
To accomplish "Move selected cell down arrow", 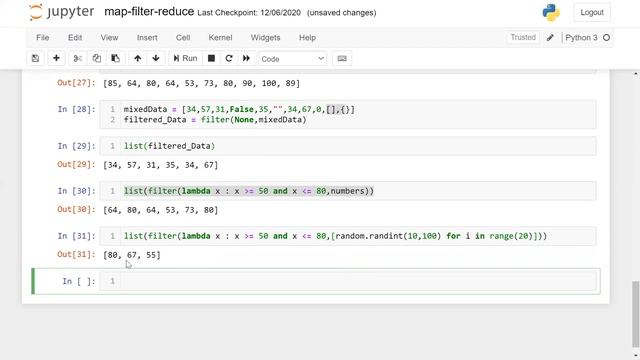I will [x=156, y=58].
